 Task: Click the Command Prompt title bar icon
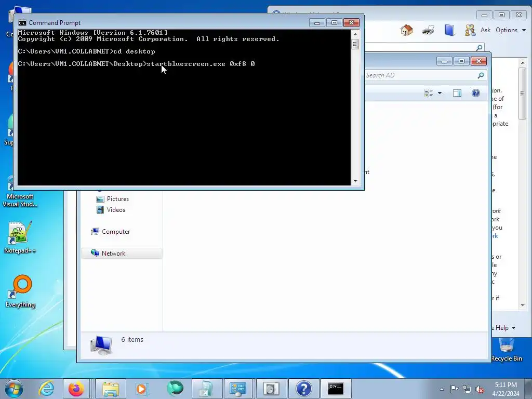coord(22,23)
